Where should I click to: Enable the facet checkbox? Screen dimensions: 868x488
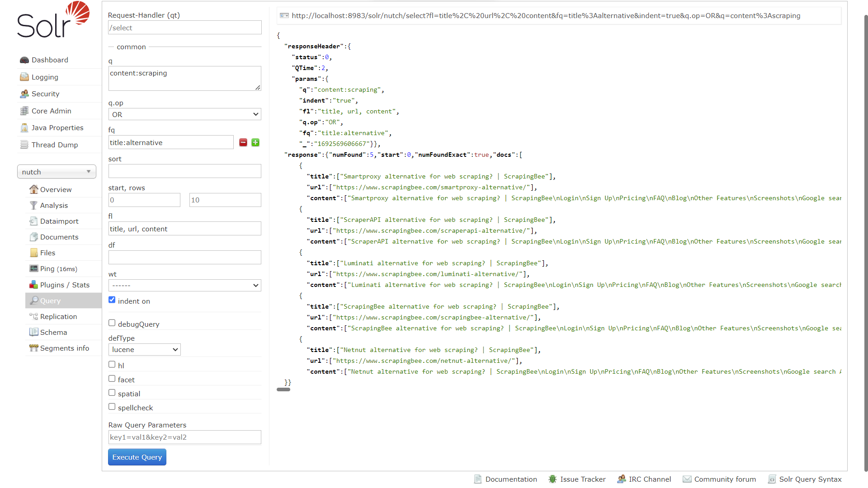click(x=112, y=378)
